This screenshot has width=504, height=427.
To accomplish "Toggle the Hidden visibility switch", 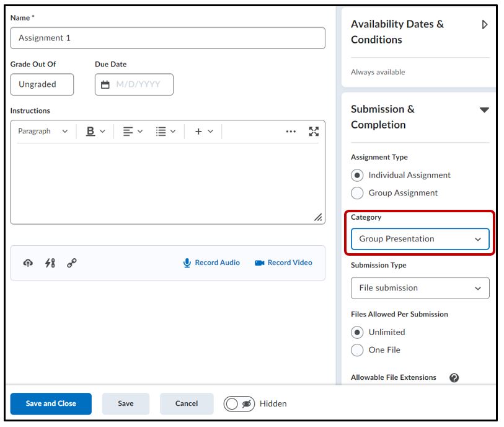I will 240,403.
